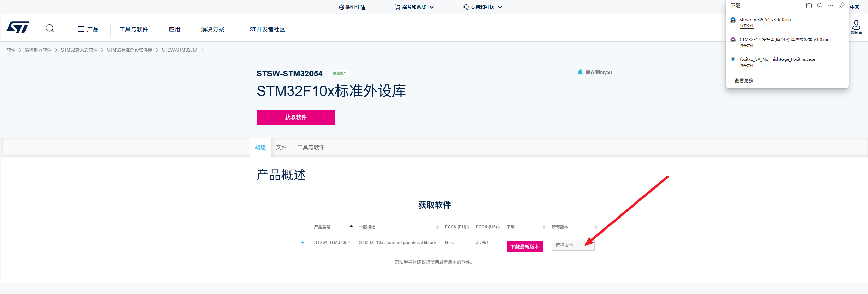868x294 pixels.
Task: Click the globe icon next to 职业生涯
Action: tap(341, 7)
